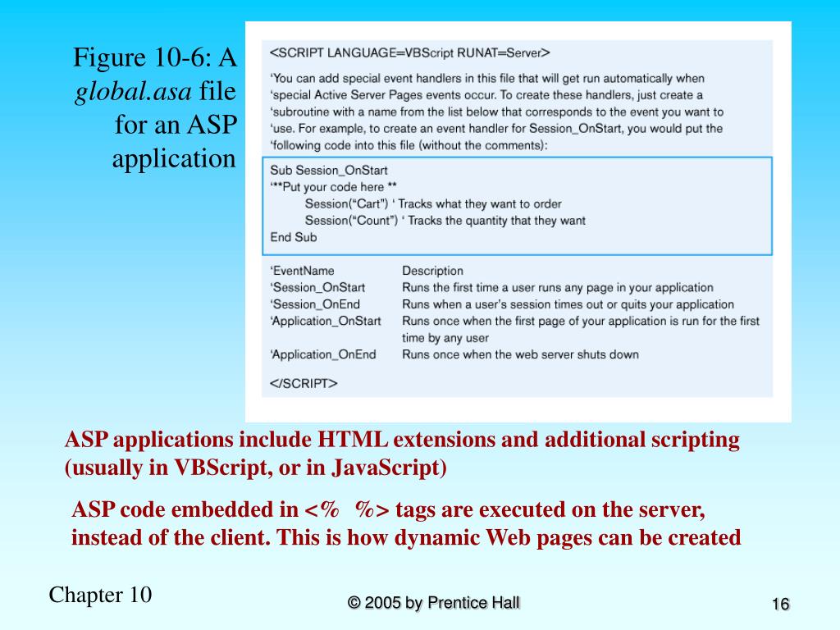Click the 'Session("Count")' code line
Image resolution: width=840 pixels, height=630 pixels.
445,221
